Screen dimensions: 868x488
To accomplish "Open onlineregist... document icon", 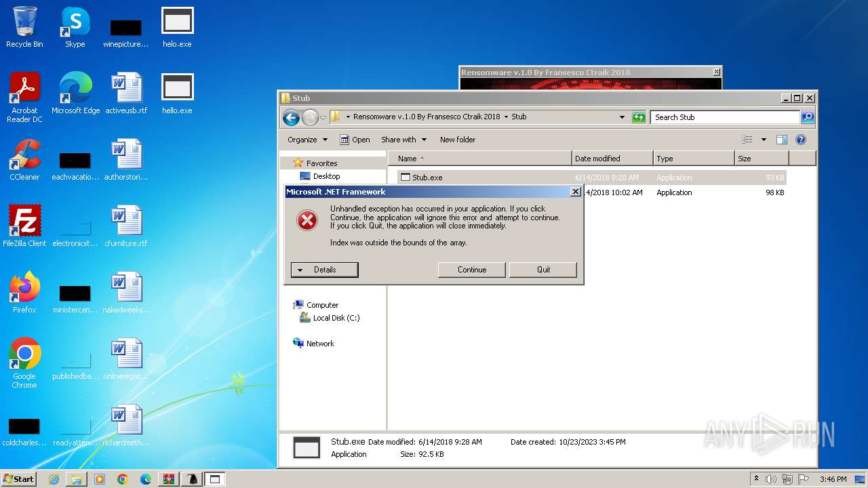I will 126,360.
